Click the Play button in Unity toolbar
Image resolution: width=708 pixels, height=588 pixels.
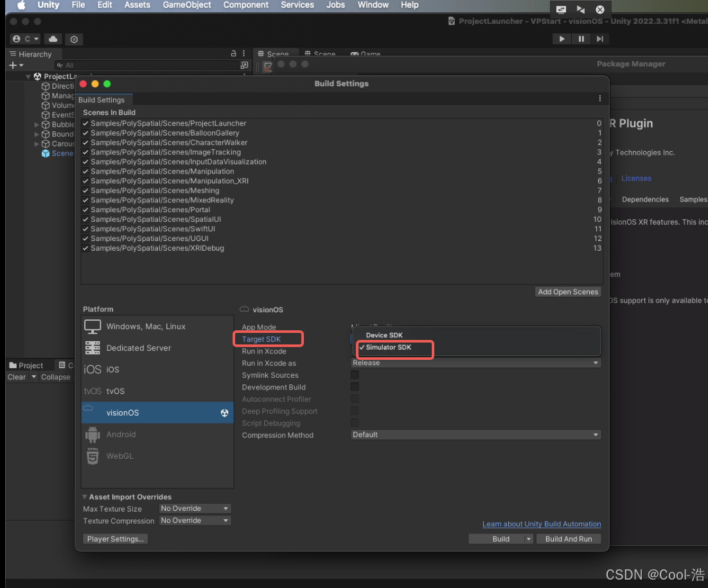[562, 39]
